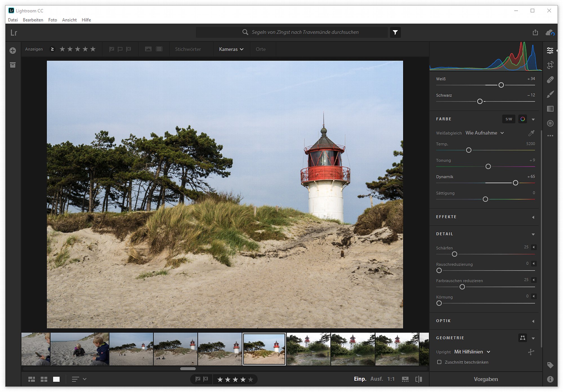
Task: Open the Keywords tag panel icon
Action: (550, 365)
